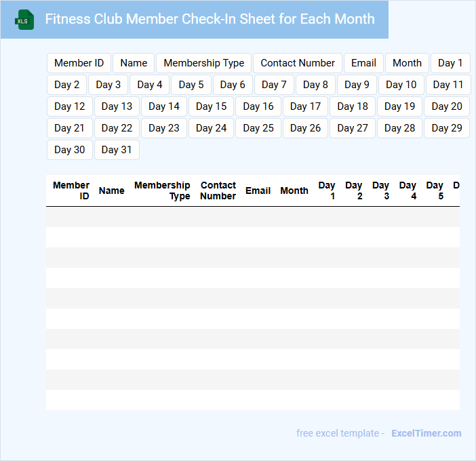Click the Name table column header
This screenshot has width=476, height=461.
(x=112, y=191)
